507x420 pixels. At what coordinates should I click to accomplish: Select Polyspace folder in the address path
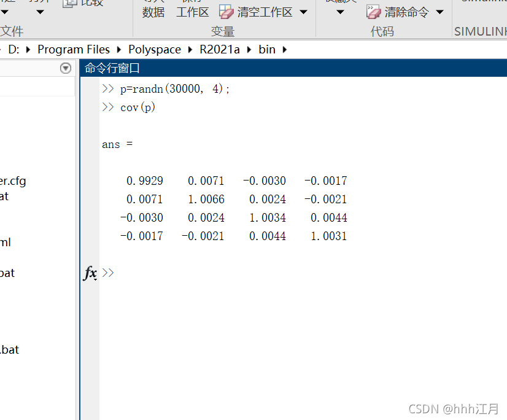click(x=155, y=50)
